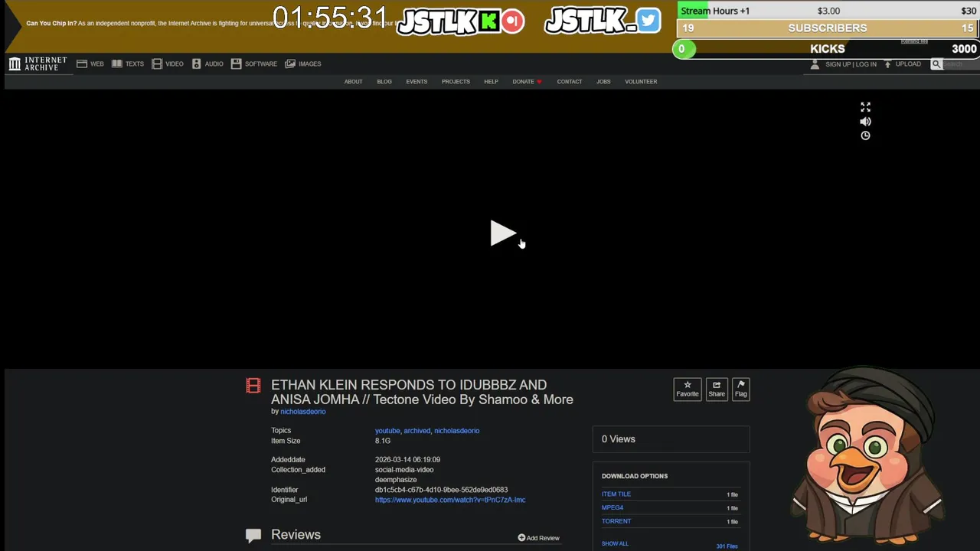Click the archived topic tag
The height and width of the screenshot is (551, 980).
pos(416,431)
